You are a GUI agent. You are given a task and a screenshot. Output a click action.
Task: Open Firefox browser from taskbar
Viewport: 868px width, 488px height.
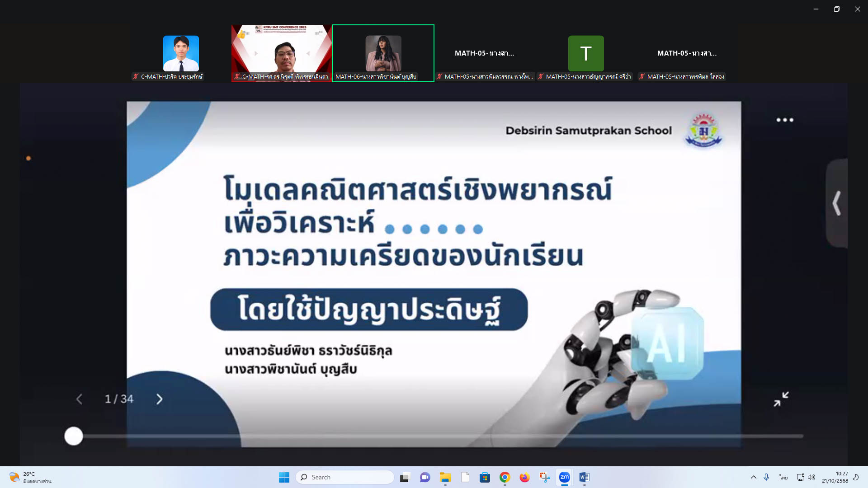pyautogui.click(x=524, y=477)
